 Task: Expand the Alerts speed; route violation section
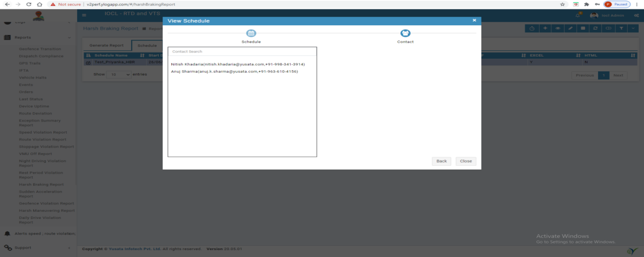pyautogui.click(x=39, y=234)
